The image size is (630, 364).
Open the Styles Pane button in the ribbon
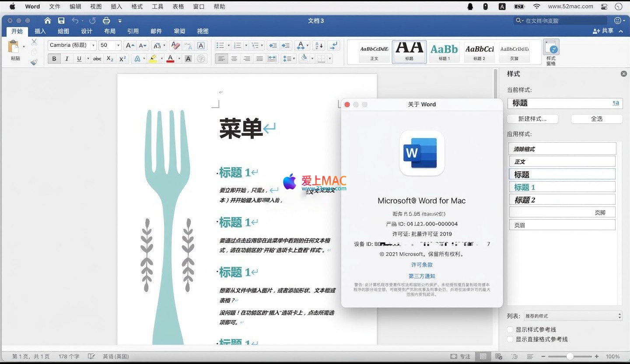[x=551, y=52]
